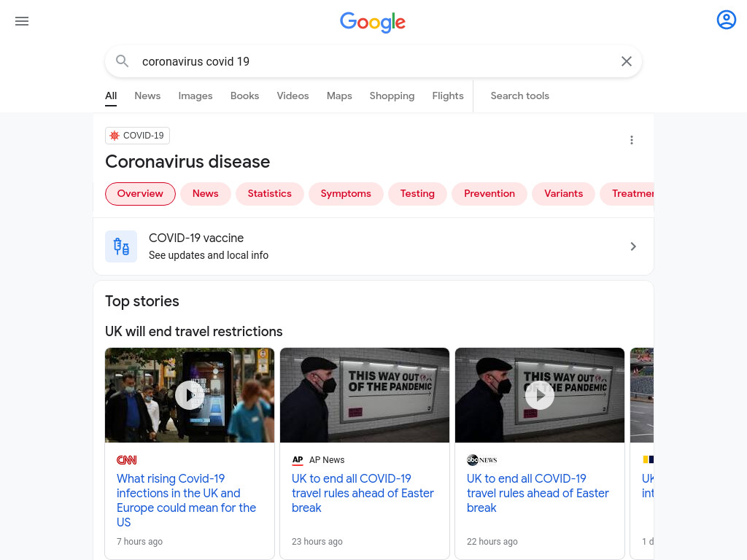Viewport: 747px width, 560px height.
Task: Select the Prevention chip
Action: [489, 194]
